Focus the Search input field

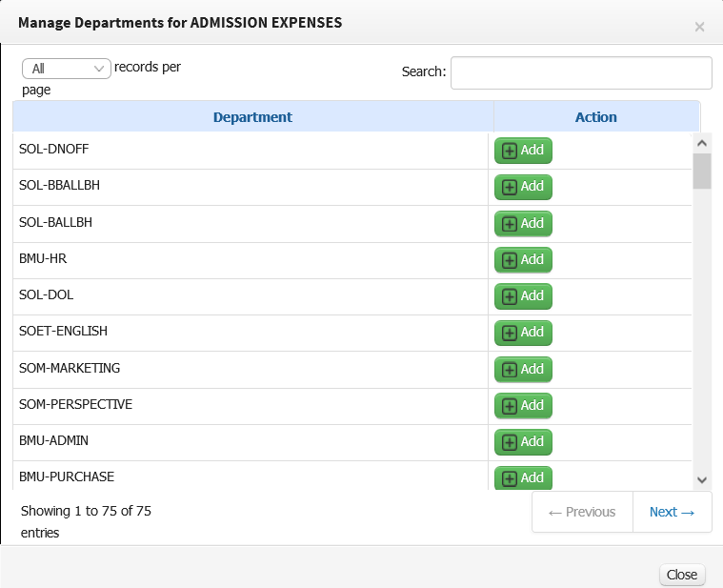[x=581, y=72]
